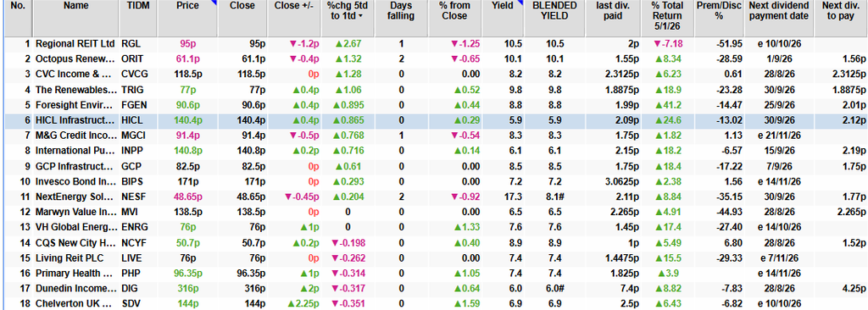
Task: Click the 2.25p Close +/- value for SDV
Action: click(x=303, y=304)
